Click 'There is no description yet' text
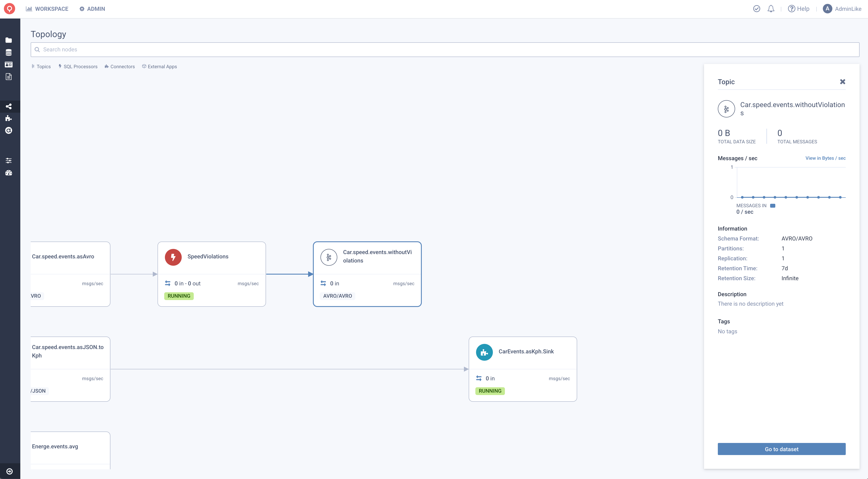 [750, 304]
